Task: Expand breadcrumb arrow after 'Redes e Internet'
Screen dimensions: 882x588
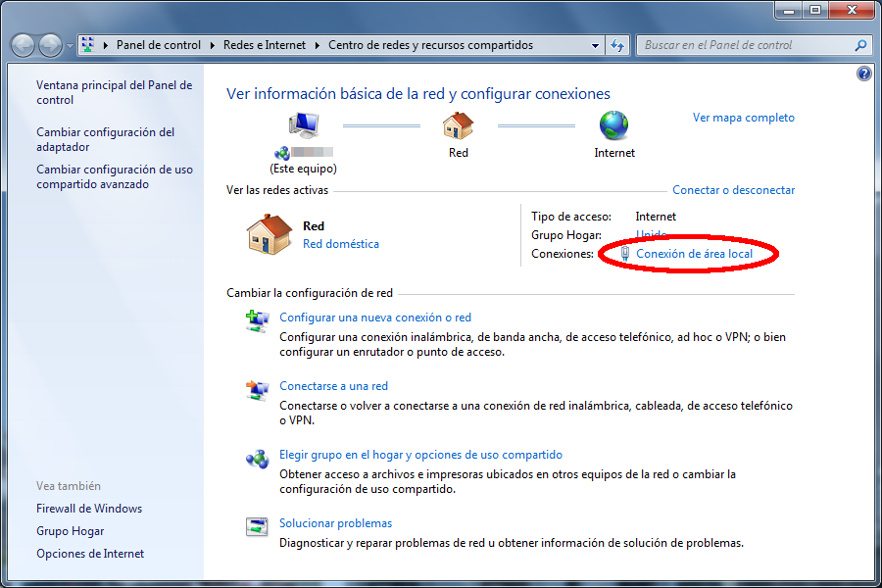Action: 318,45
